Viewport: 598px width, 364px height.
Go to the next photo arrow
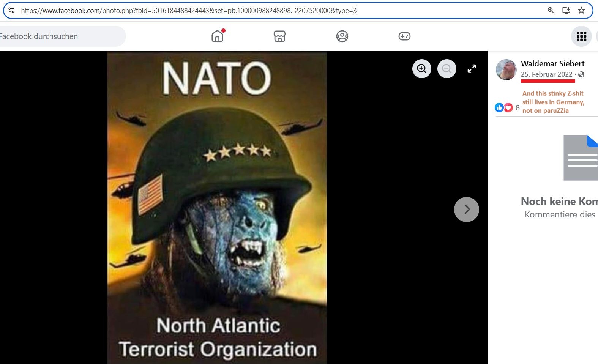click(x=467, y=210)
